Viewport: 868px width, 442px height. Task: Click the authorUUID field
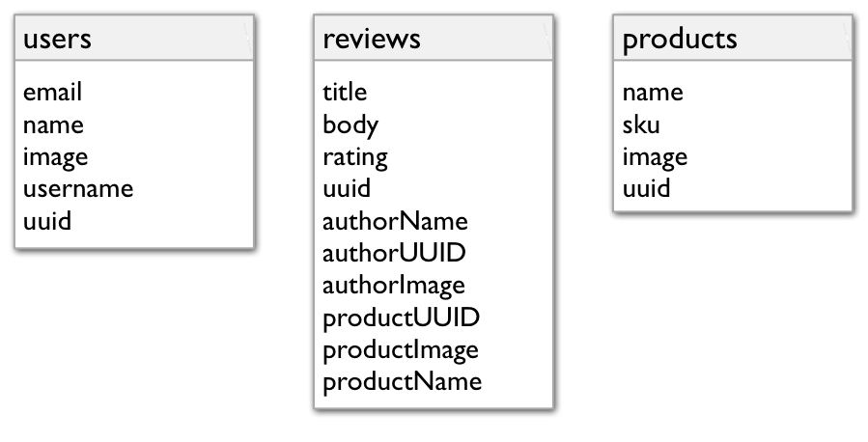pos(395,253)
